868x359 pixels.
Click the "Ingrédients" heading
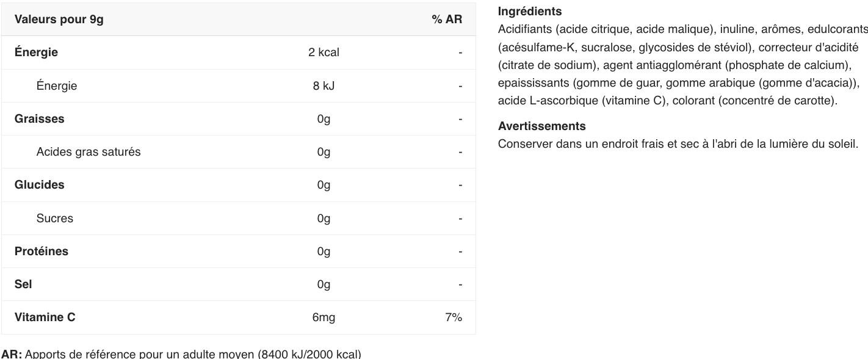pos(530,12)
